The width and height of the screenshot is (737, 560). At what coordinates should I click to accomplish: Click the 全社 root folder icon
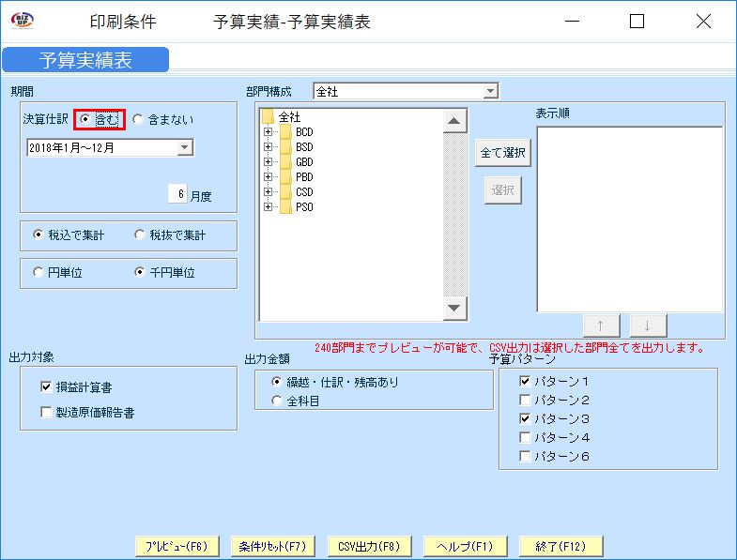pos(269,116)
